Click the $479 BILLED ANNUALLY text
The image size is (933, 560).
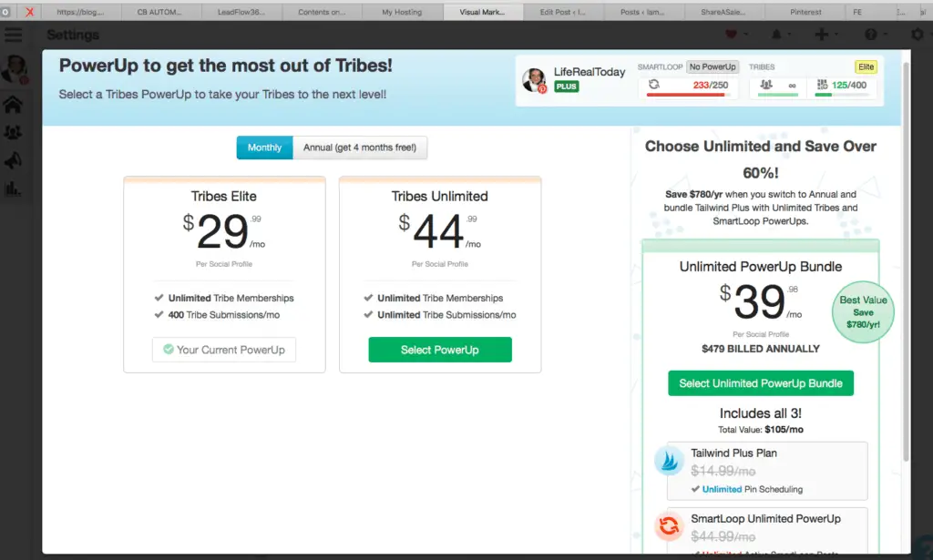tap(761, 349)
